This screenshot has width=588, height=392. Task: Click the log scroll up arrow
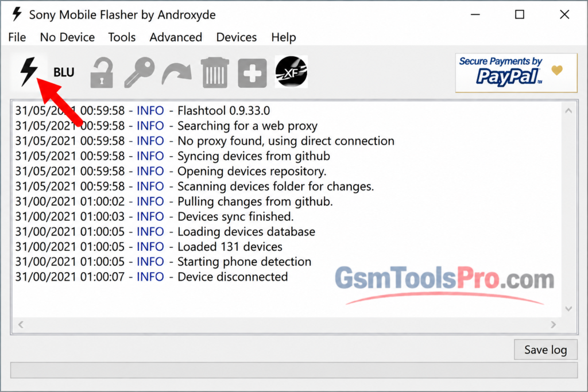(x=568, y=111)
